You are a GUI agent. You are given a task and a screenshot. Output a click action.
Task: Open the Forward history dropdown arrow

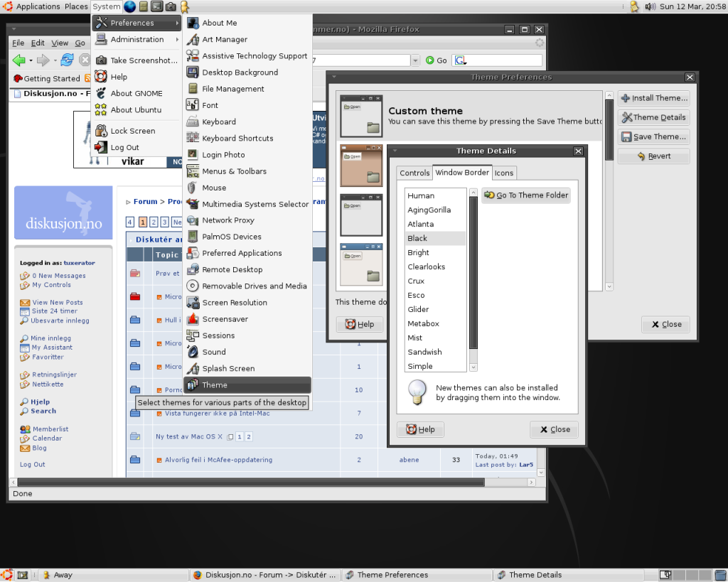[55, 60]
